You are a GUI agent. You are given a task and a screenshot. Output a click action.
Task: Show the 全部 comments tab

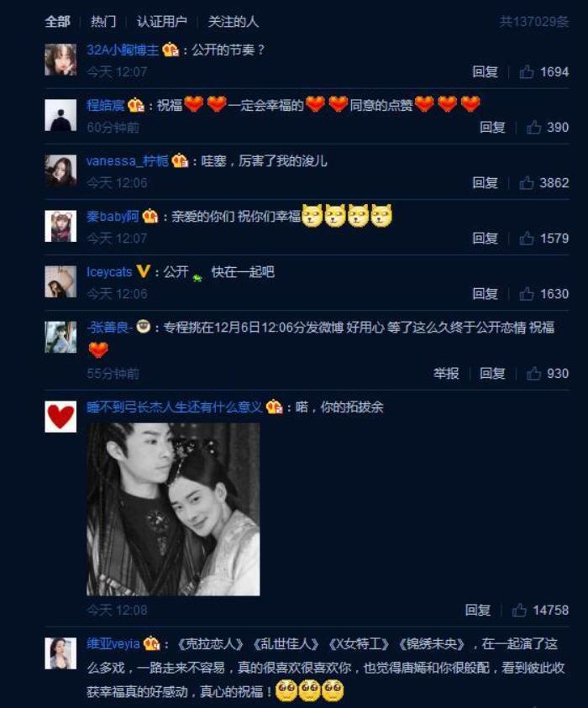tap(57, 21)
